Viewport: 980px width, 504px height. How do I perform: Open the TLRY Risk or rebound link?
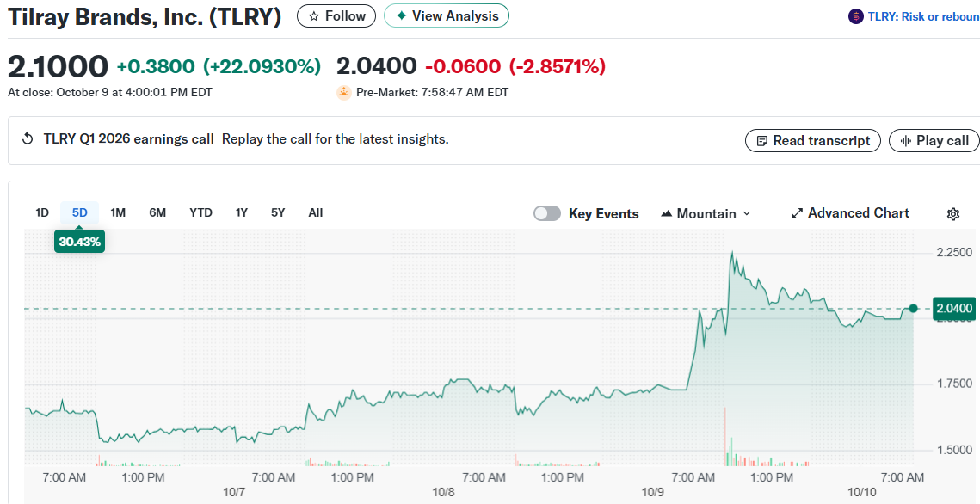pyautogui.click(x=922, y=16)
